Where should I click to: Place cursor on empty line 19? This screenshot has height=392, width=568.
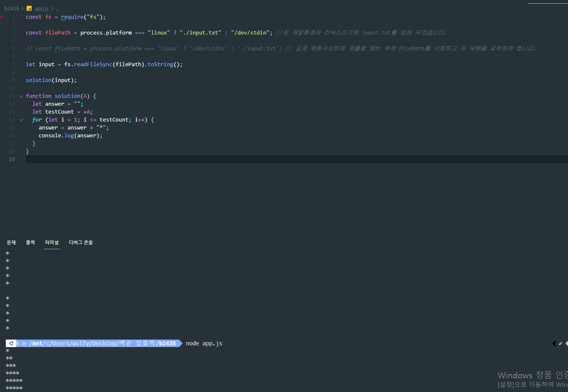point(296,159)
